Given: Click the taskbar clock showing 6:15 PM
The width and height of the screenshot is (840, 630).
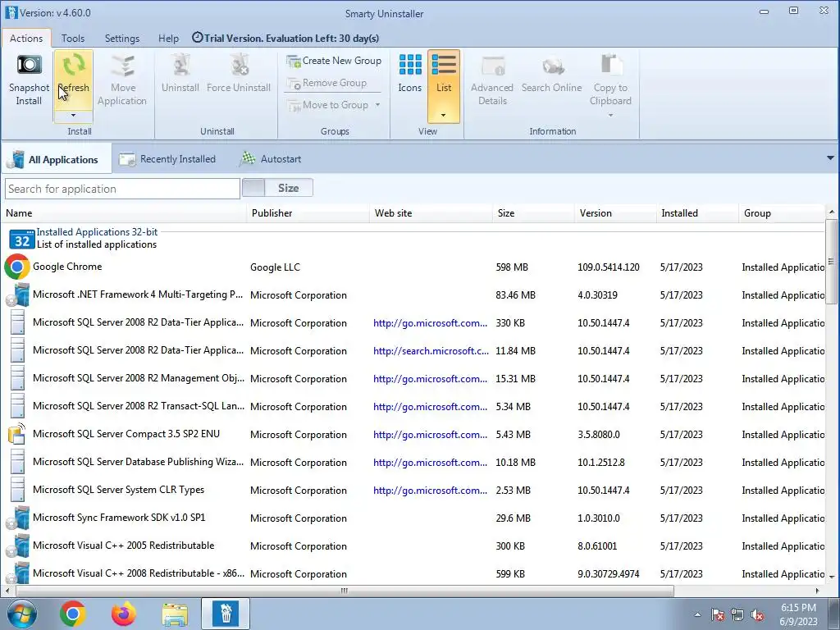Looking at the screenshot, I should pyautogui.click(x=798, y=614).
